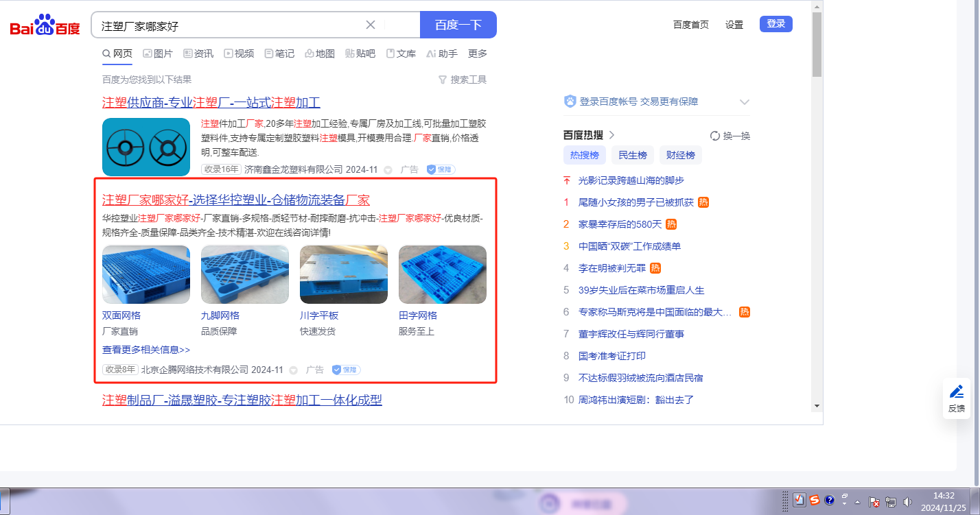The height and width of the screenshot is (515, 980).
Task: Switch to the 笔记 tab
Action: click(279, 53)
